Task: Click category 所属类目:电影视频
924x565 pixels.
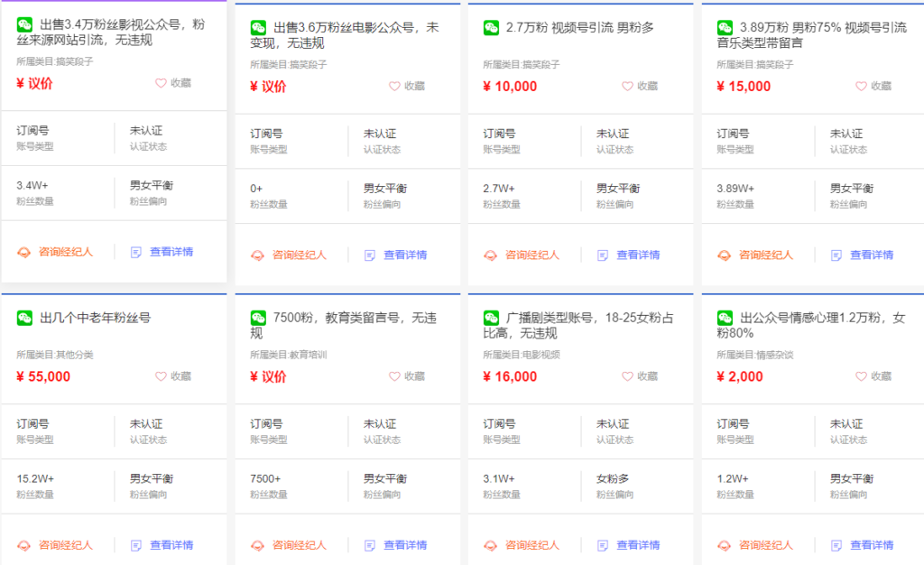Action: (x=522, y=355)
